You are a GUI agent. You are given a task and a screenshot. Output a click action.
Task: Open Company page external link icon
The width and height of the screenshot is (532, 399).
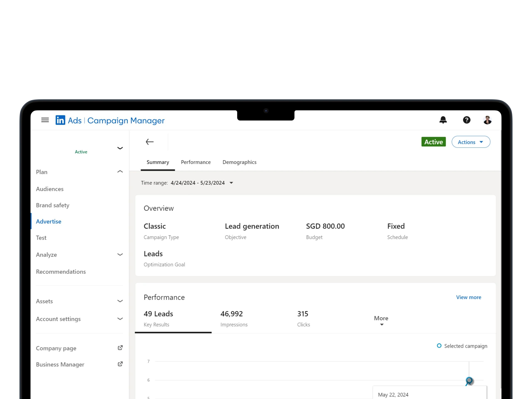tap(120, 348)
